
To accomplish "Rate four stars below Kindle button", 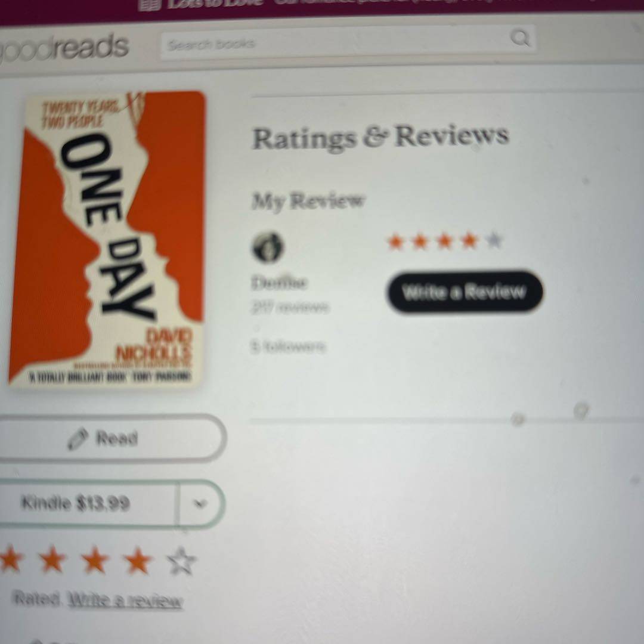I will [138, 560].
